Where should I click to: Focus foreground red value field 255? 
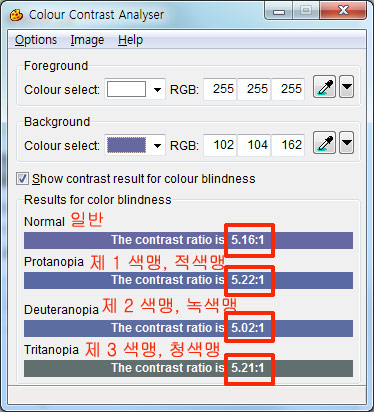point(220,89)
